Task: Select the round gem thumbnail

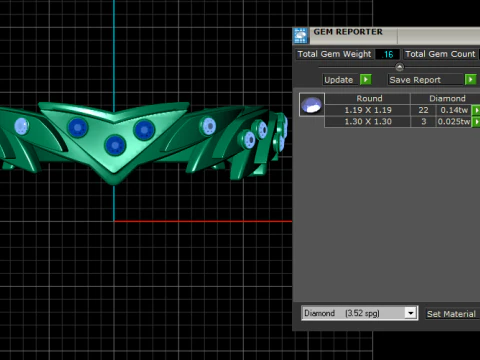Action: (312, 104)
